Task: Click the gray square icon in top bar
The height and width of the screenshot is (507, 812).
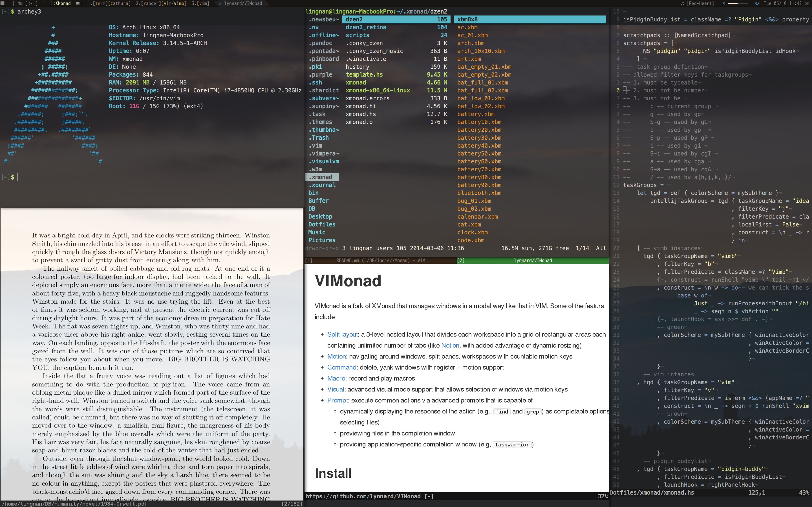Action: pos(3,3)
